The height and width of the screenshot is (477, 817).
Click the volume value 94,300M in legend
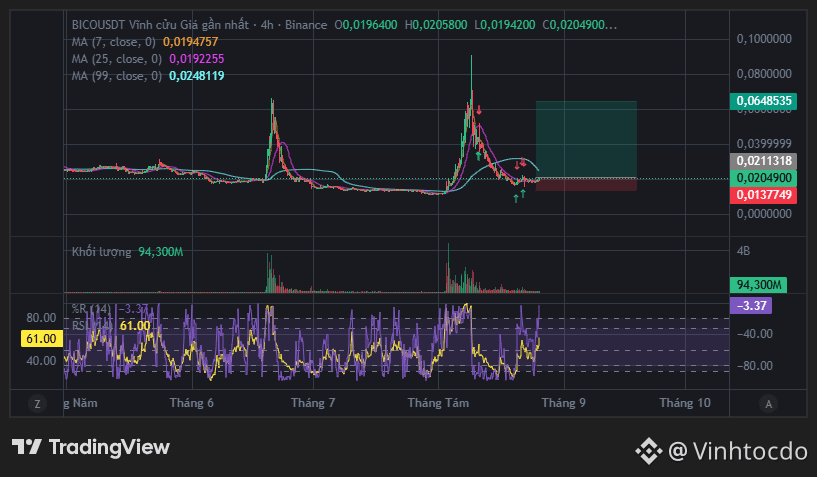160,252
